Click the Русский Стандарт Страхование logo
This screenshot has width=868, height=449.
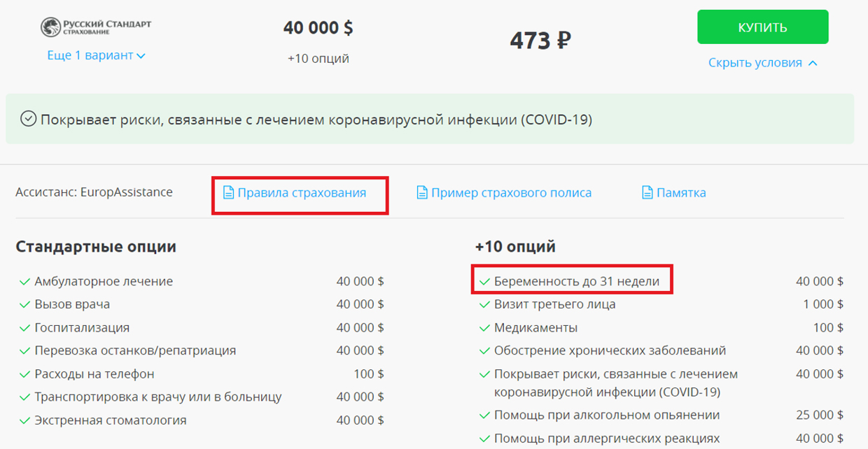[96, 27]
